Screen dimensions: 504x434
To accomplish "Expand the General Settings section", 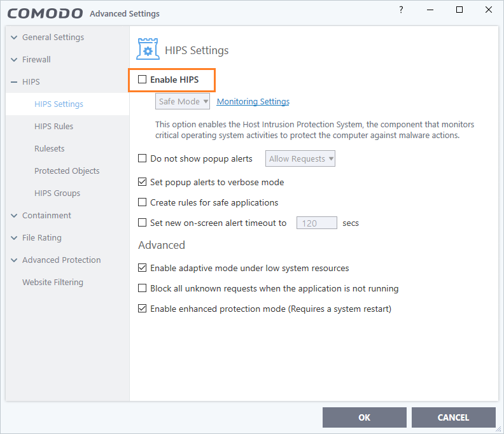I will point(14,38).
